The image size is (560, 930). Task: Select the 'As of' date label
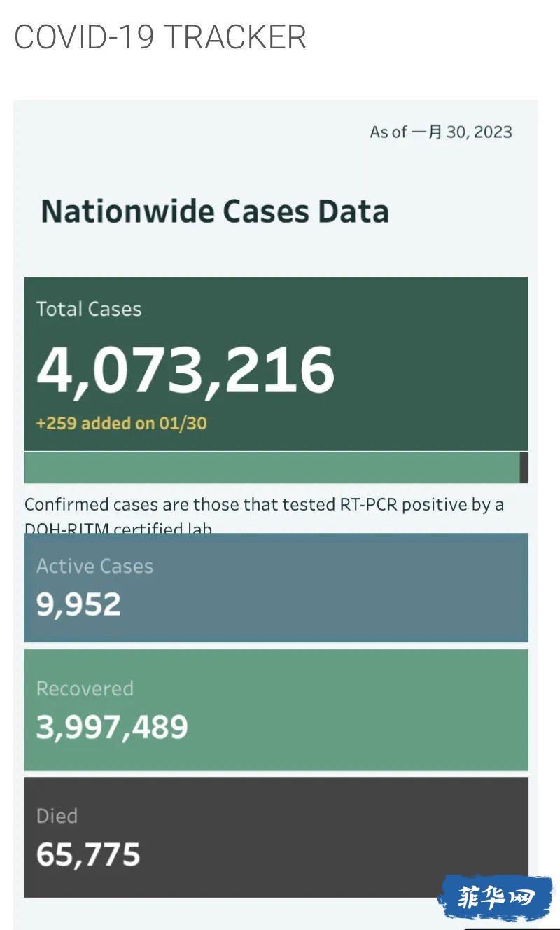441,132
